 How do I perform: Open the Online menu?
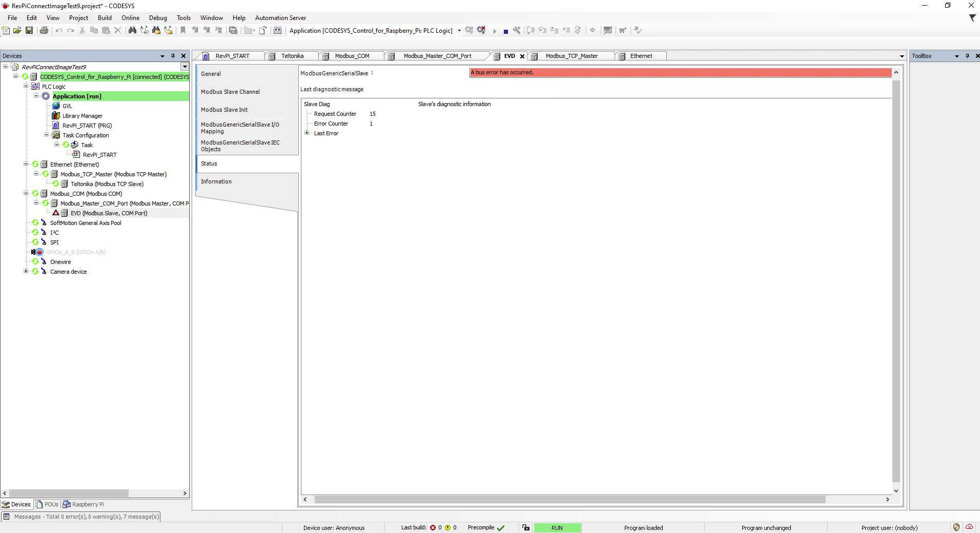[x=130, y=18]
